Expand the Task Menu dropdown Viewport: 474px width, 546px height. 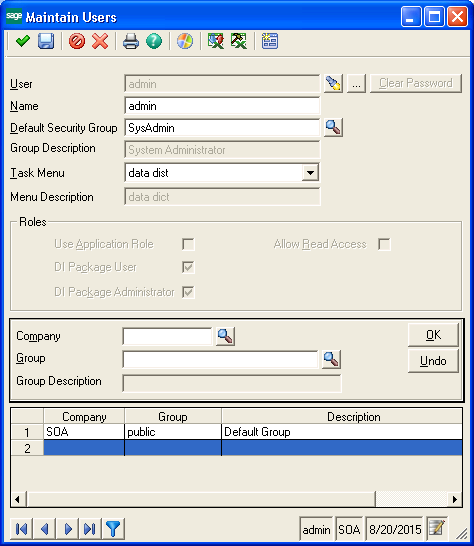click(x=310, y=173)
